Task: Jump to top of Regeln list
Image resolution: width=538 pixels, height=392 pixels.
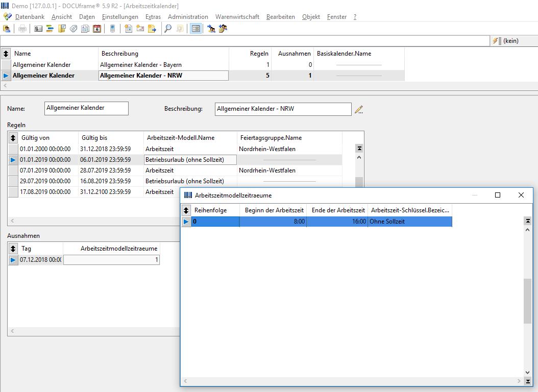Action: pos(359,149)
